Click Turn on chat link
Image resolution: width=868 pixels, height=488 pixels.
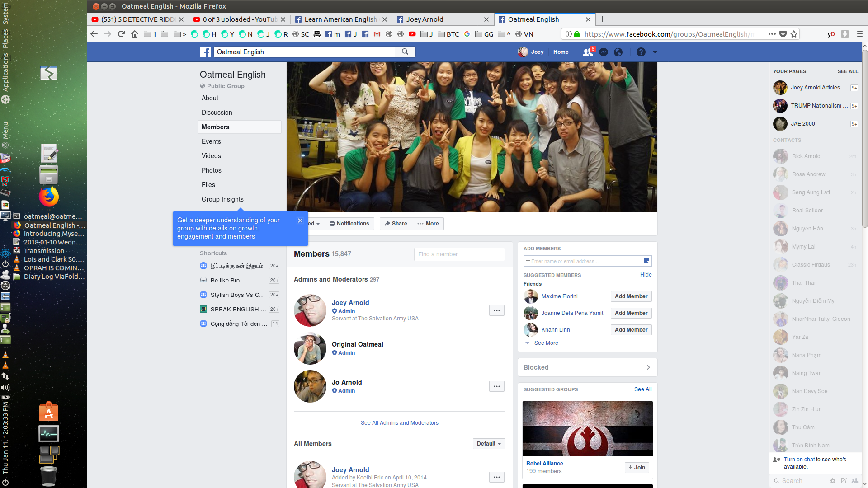799,460
